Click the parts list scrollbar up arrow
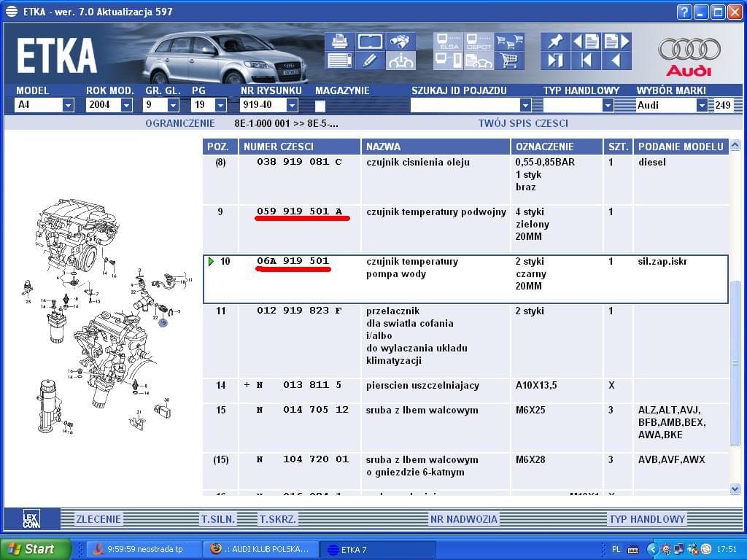Viewport: 747px width, 560px height. [x=735, y=145]
